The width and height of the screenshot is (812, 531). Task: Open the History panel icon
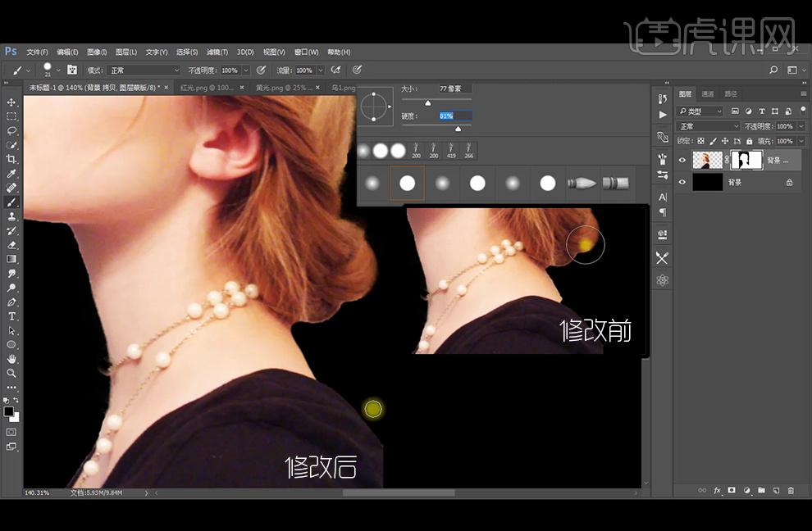(663, 99)
